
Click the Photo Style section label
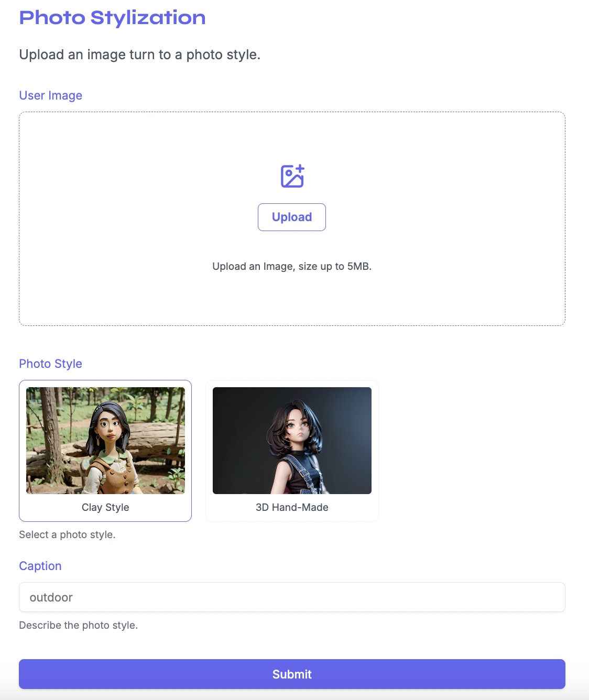tap(50, 363)
